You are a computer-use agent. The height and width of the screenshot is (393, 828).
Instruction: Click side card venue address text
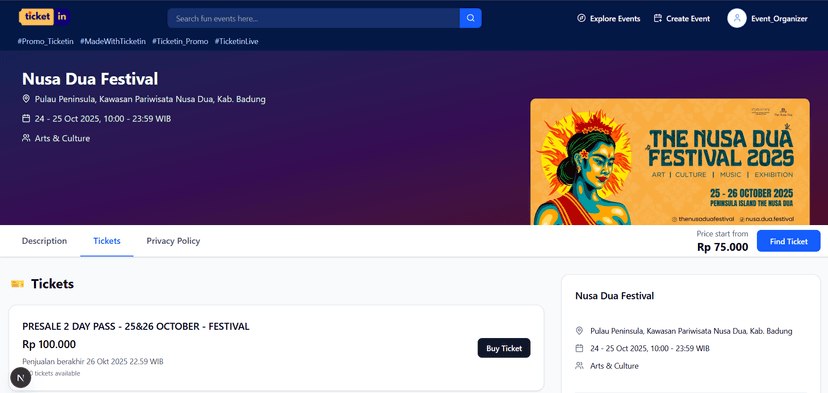click(x=691, y=331)
